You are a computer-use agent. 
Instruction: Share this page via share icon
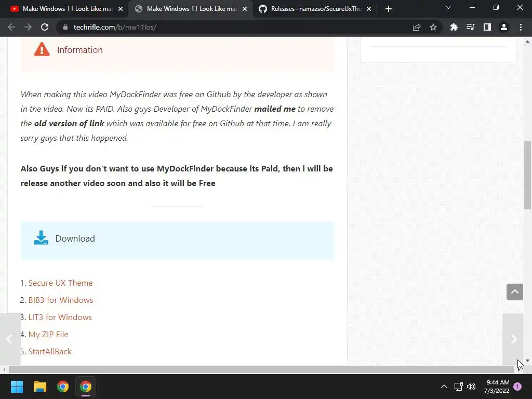click(416, 27)
